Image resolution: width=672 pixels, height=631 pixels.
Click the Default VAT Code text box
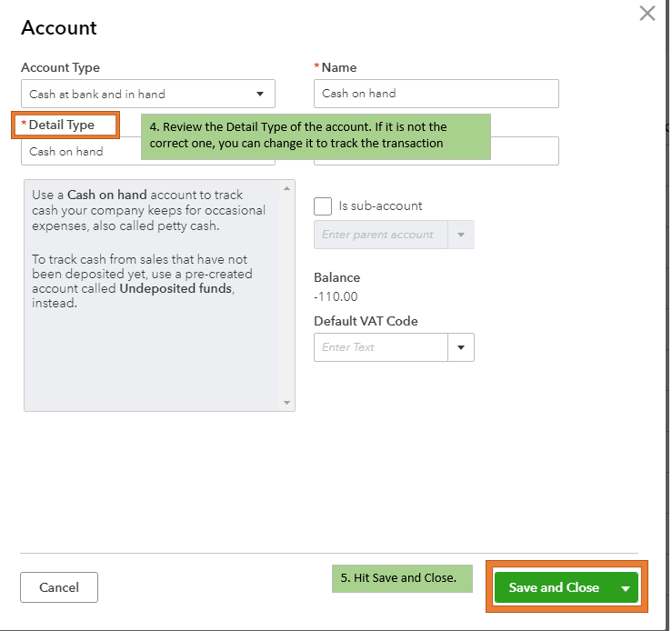point(381,347)
